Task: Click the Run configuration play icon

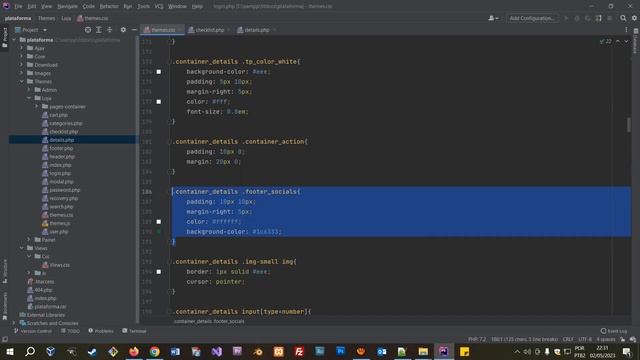Action: 566,18
